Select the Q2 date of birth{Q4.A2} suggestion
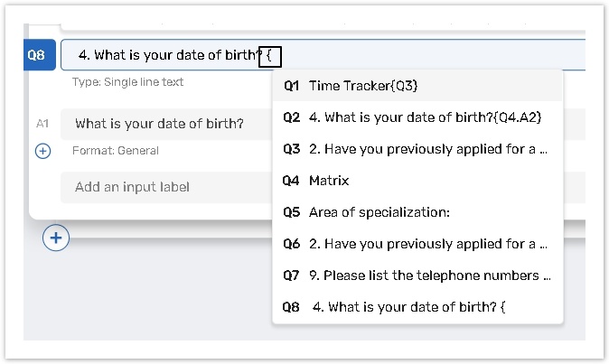Screen dimensions: 609x364 [x=417, y=117]
